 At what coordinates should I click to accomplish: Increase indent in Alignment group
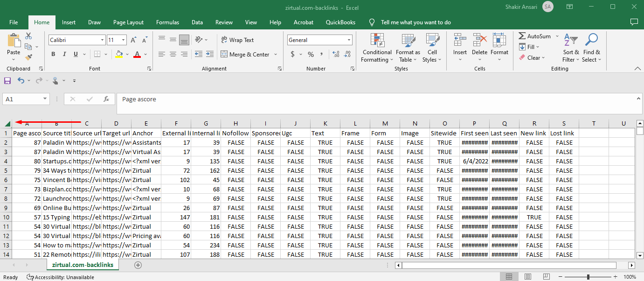[x=210, y=54]
